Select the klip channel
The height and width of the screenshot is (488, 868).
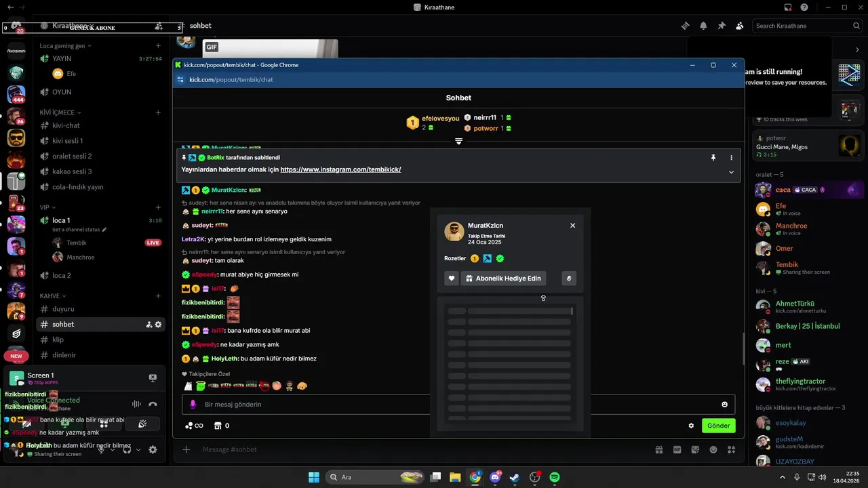(58, 340)
